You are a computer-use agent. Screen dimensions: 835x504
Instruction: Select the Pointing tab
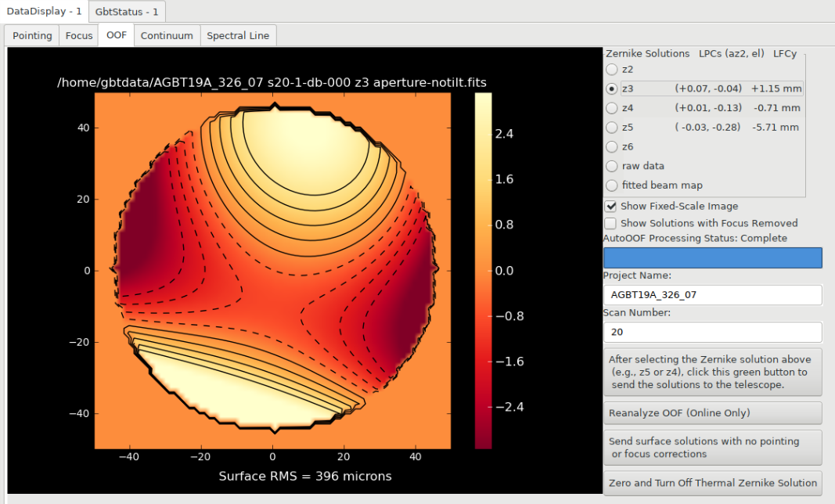pos(32,36)
